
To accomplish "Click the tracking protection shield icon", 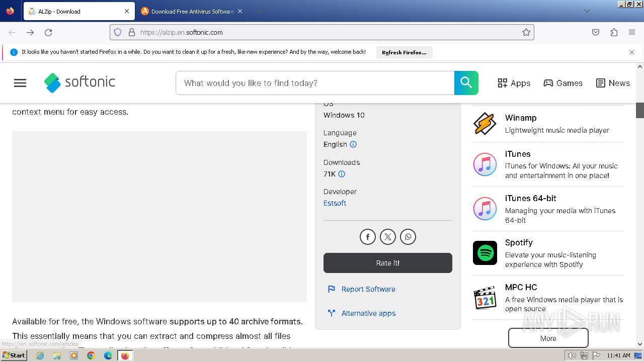I will (x=118, y=32).
